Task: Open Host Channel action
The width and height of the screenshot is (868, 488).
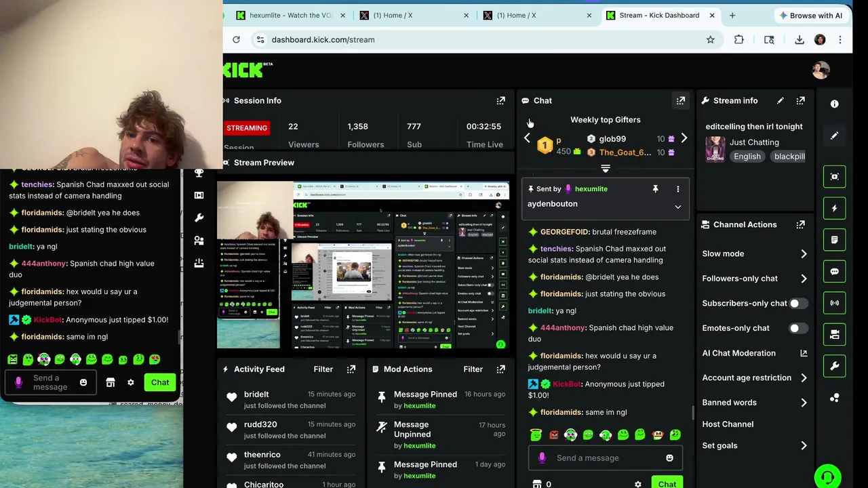Action: coord(728,424)
